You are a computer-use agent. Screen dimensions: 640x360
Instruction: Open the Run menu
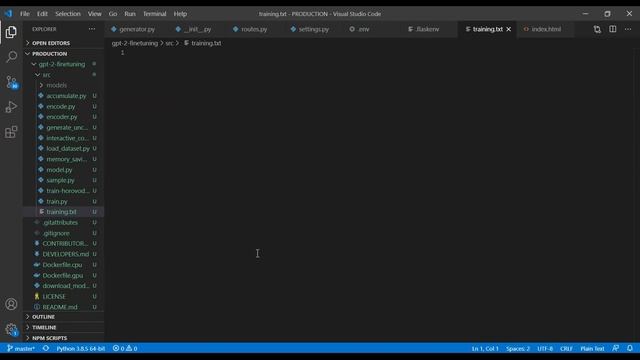130,14
